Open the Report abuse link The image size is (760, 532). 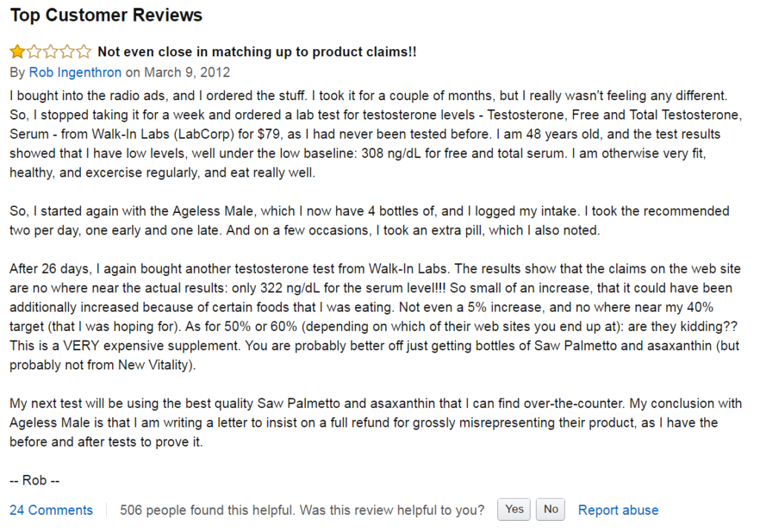pyautogui.click(x=617, y=510)
